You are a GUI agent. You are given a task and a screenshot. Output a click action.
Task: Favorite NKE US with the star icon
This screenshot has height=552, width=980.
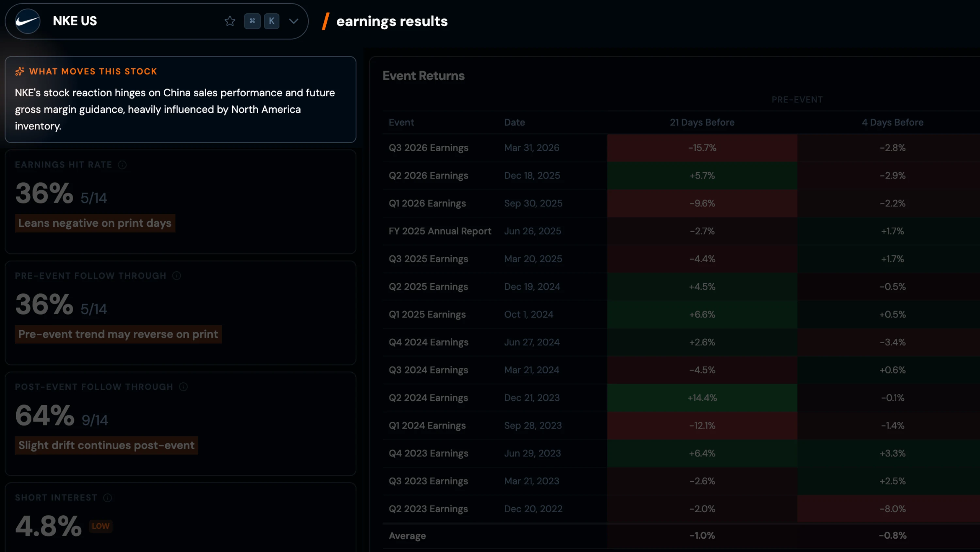pos(230,21)
